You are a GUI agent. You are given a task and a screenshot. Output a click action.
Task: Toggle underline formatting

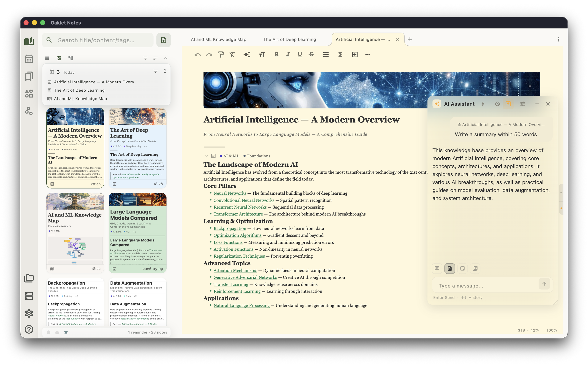pos(300,55)
